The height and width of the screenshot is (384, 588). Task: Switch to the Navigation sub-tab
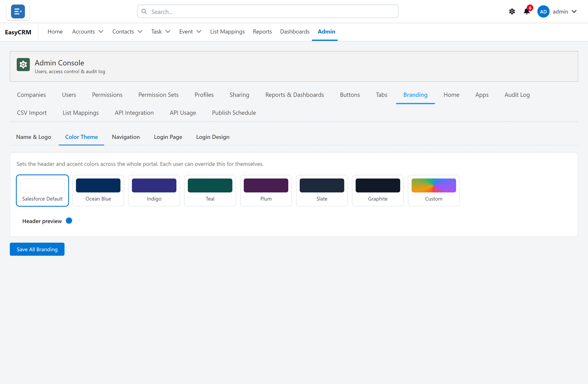point(126,137)
